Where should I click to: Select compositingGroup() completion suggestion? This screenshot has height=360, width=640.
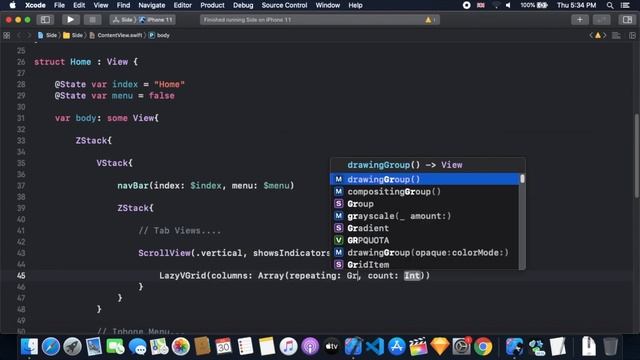[x=424, y=191]
